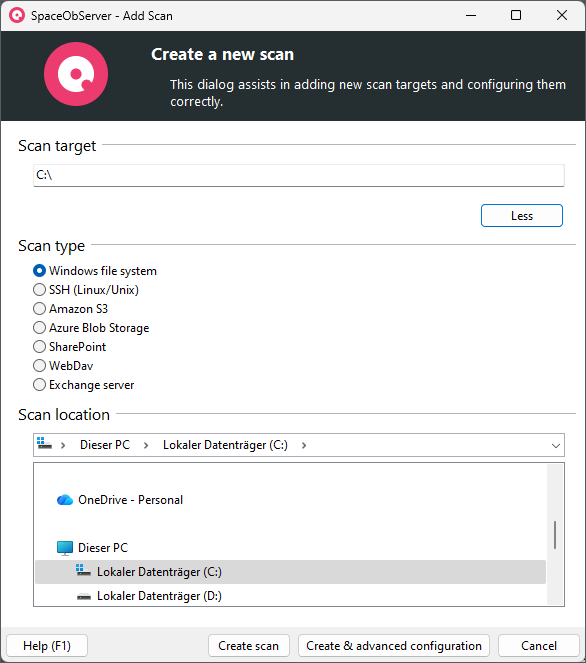Click the folder tree vertical scrollbar thumb

(555, 535)
